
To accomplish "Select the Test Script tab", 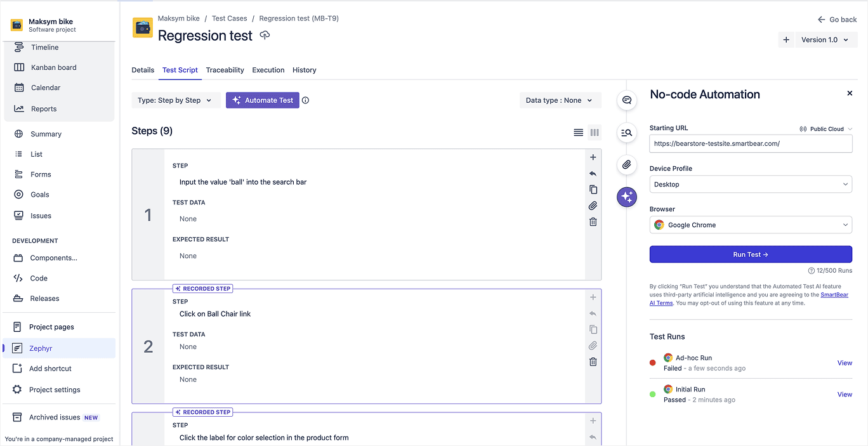I will click(180, 70).
